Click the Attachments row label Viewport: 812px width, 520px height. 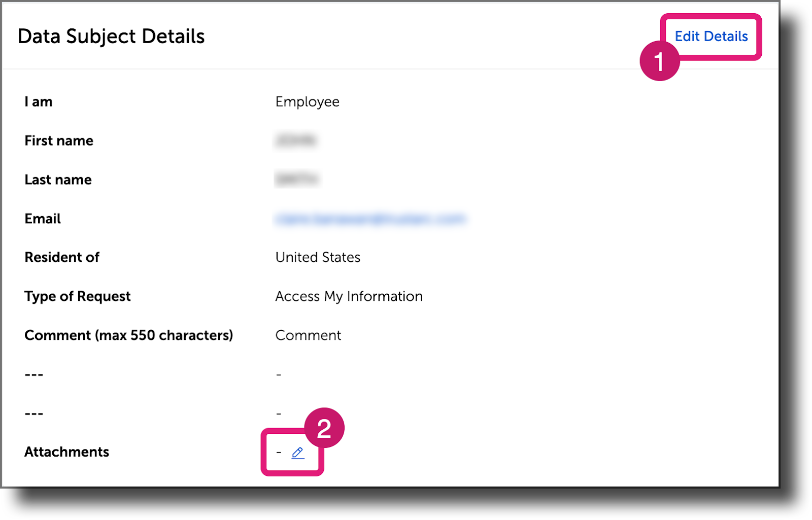point(66,452)
